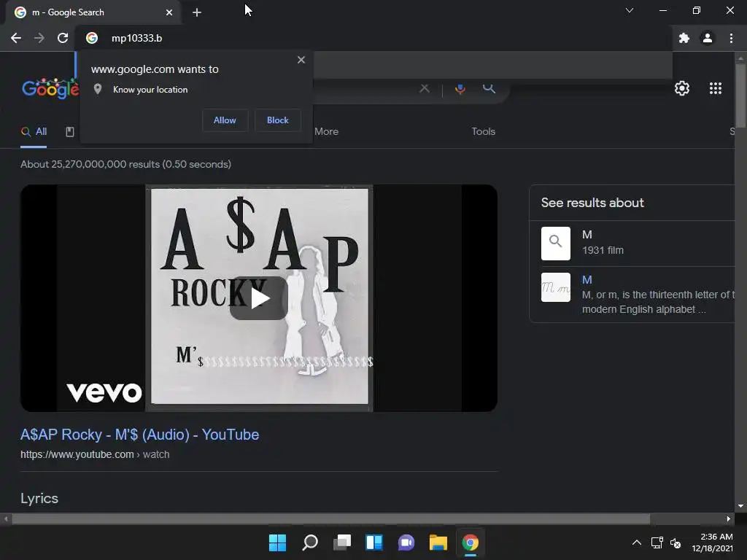Open Task View on the taskbar
747x560 pixels.
coord(341,542)
